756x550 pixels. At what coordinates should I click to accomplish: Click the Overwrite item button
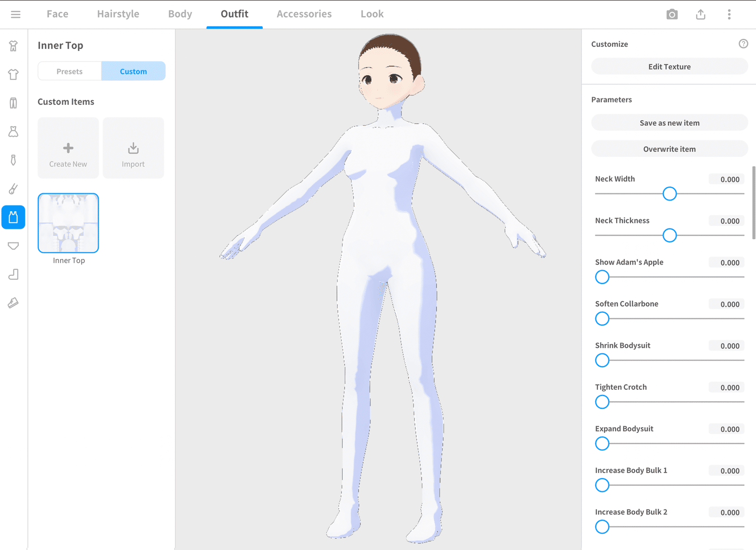click(669, 149)
